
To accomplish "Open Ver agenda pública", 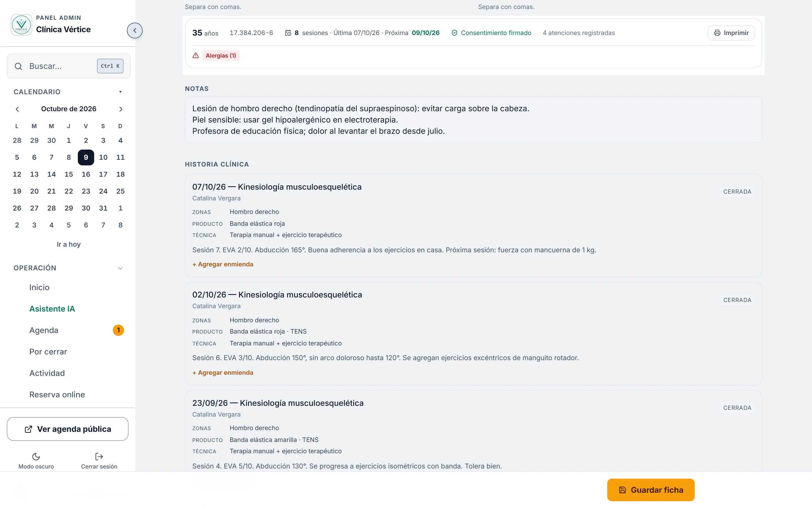I will 67,429.
